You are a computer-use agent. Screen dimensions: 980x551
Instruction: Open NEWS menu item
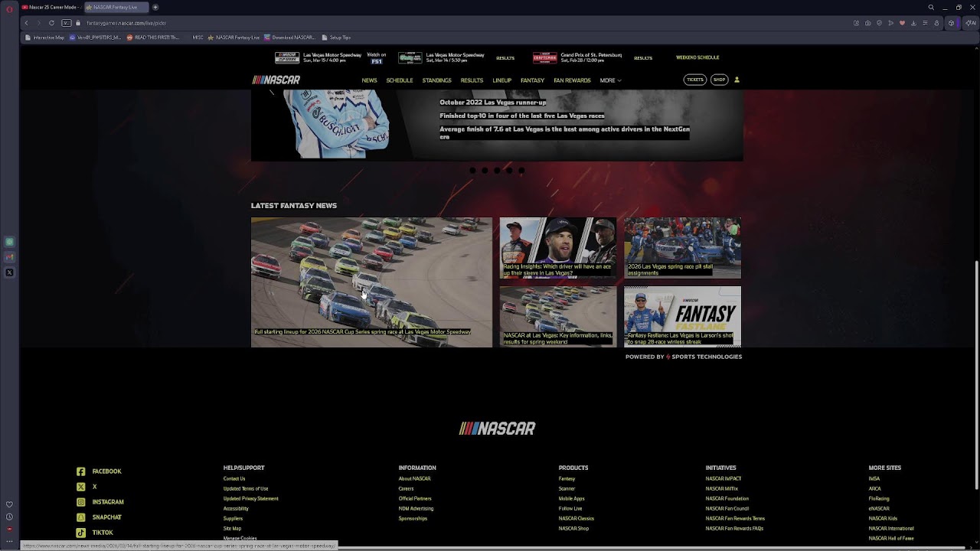click(369, 80)
